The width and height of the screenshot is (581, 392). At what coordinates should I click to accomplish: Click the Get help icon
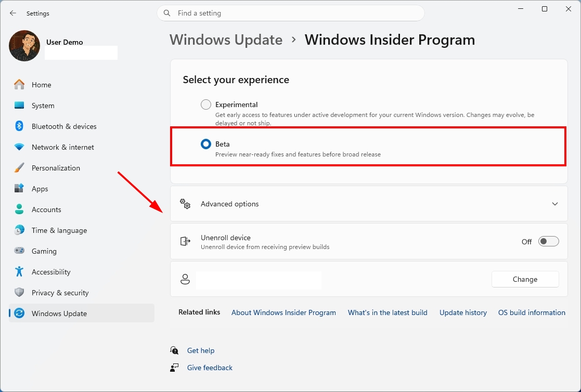(x=174, y=350)
